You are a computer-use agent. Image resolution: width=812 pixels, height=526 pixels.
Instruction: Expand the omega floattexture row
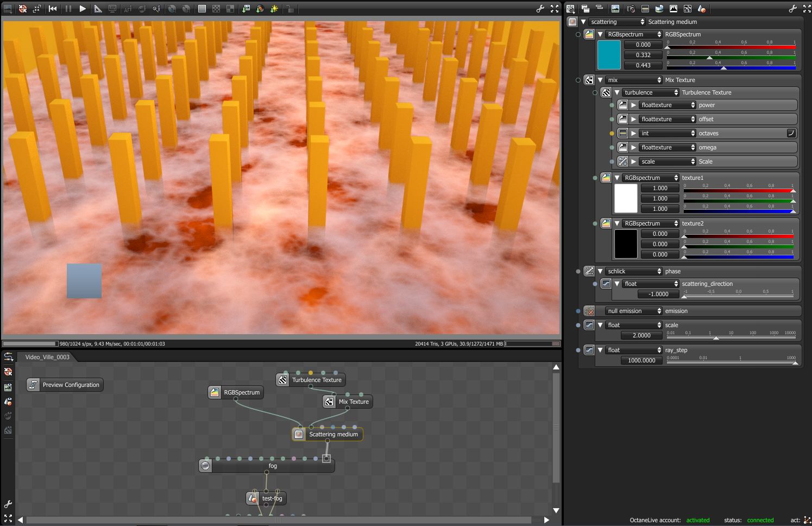tap(634, 147)
